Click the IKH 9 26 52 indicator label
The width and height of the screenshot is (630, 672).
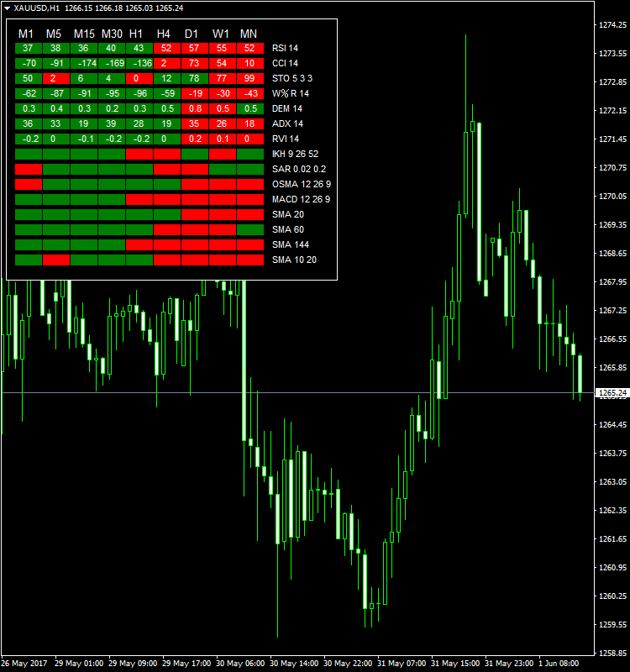(296, 154)
